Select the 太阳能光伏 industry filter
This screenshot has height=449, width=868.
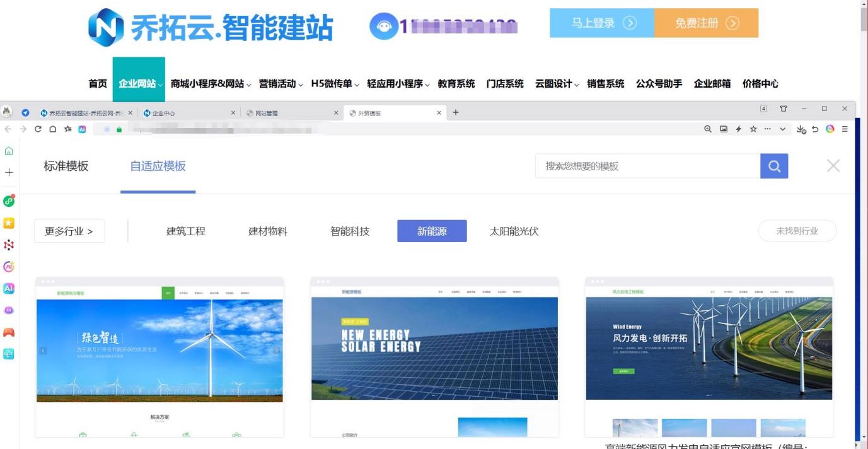[514, 231]
